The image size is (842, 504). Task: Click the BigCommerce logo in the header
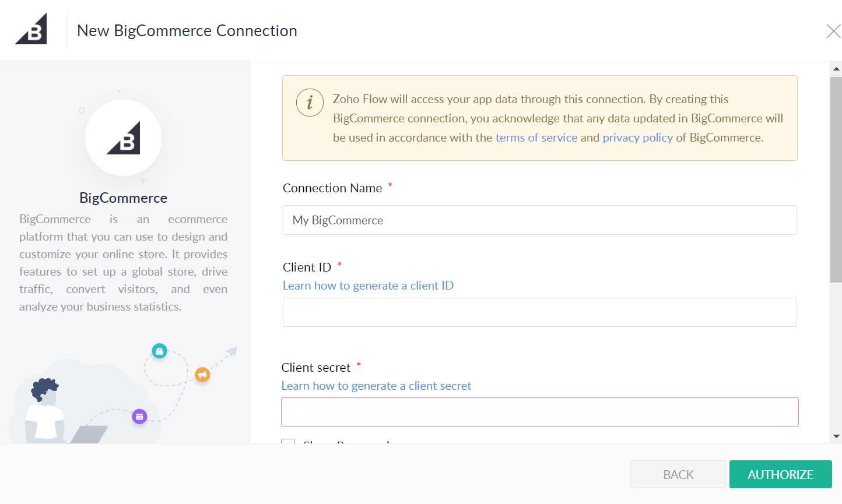(x=31, y=29)
